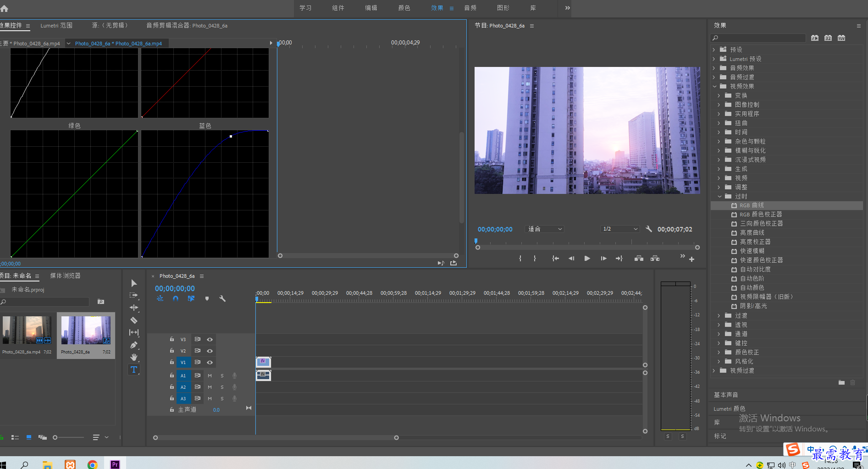Switch project panel to list view

[x=15, y=437]
